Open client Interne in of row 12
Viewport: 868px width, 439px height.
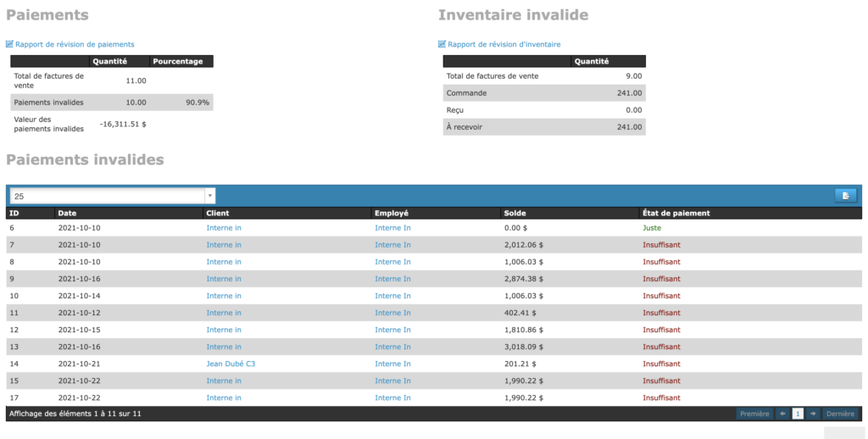click(224, 330)
